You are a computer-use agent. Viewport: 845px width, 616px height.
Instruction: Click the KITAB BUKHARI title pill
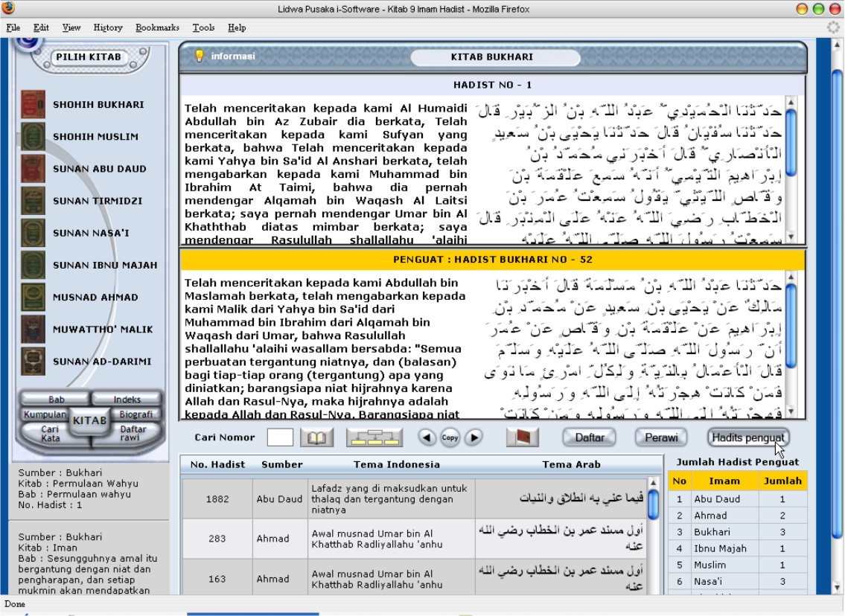click(x=494, y=57)
